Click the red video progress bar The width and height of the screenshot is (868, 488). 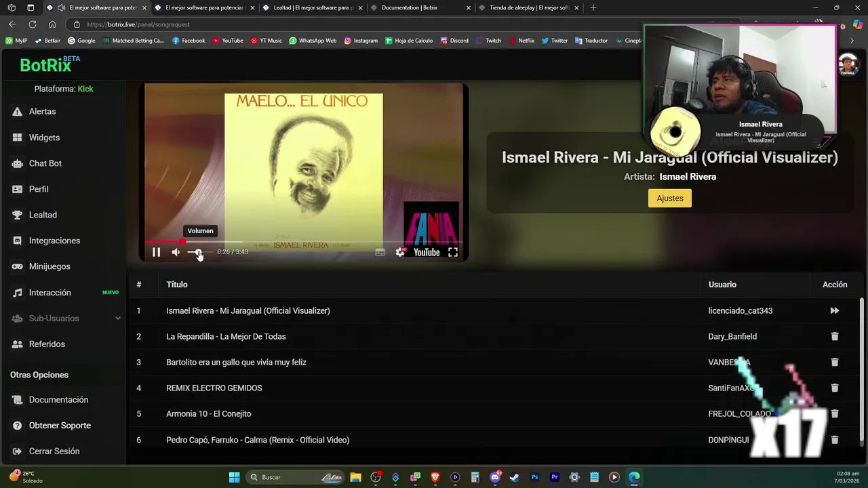pyautogui.click(x=303, y=241)
